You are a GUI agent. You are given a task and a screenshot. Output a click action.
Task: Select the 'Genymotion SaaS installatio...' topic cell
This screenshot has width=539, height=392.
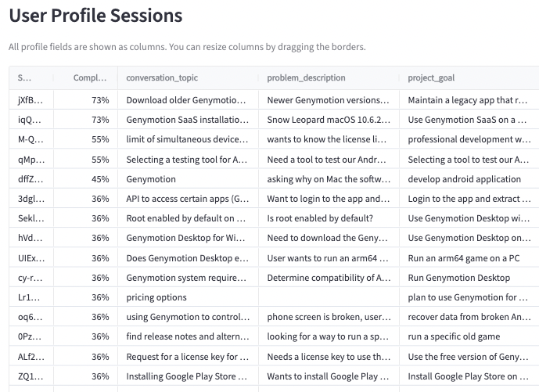tap(188, 120)
